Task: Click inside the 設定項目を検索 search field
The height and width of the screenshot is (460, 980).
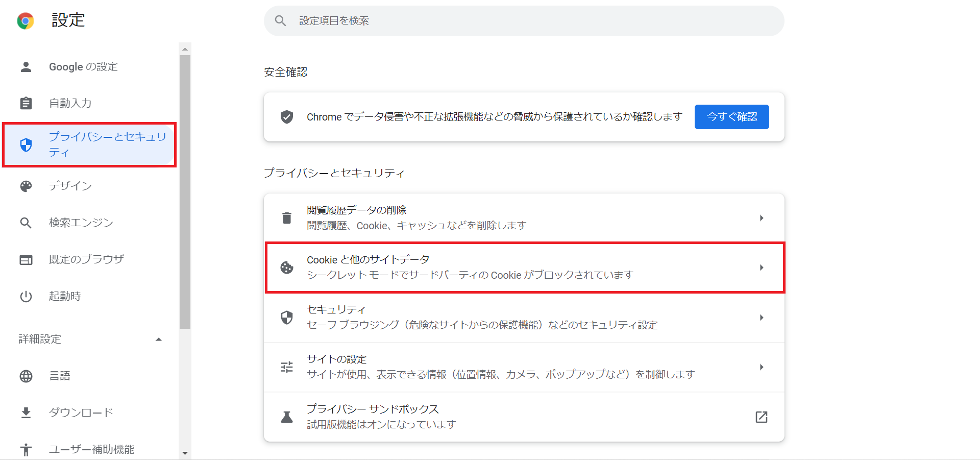Action: tap(510, 20)
